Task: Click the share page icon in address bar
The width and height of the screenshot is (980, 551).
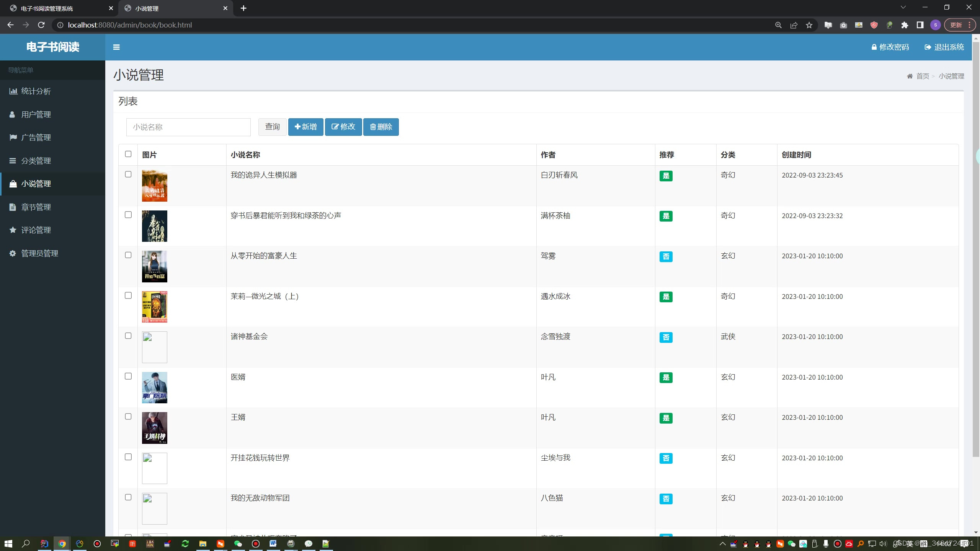Action: pos(794,25)
